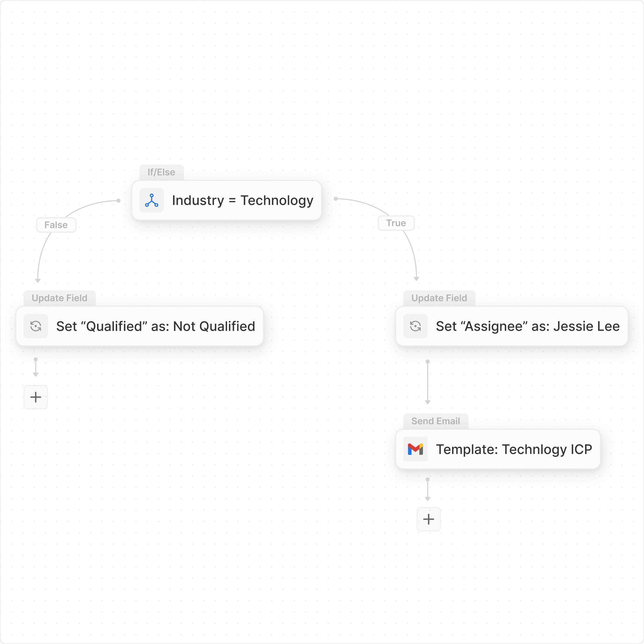Click the Send Email tab label

click(435, 421)
